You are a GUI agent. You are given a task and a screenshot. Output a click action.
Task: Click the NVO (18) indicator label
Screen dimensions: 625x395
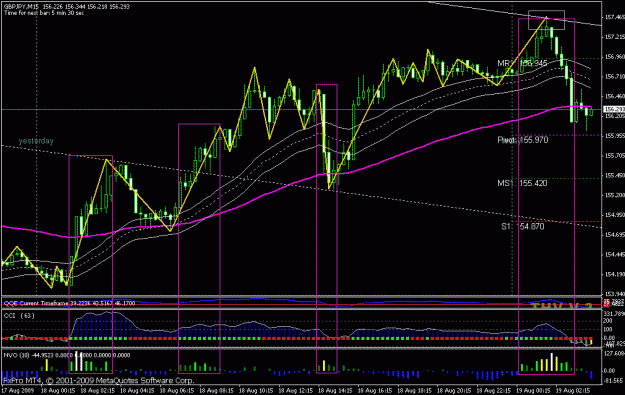tap(67, 355)
